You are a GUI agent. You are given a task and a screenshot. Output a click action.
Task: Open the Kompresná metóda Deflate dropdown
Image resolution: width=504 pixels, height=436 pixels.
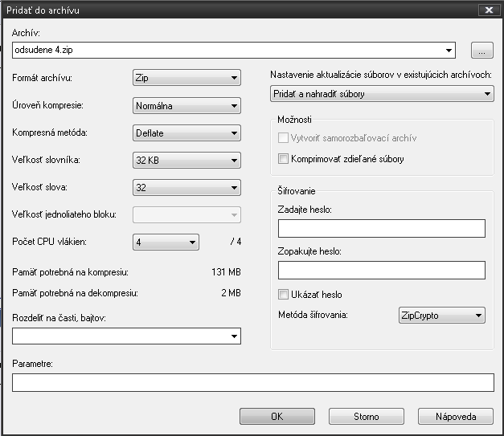186,133
